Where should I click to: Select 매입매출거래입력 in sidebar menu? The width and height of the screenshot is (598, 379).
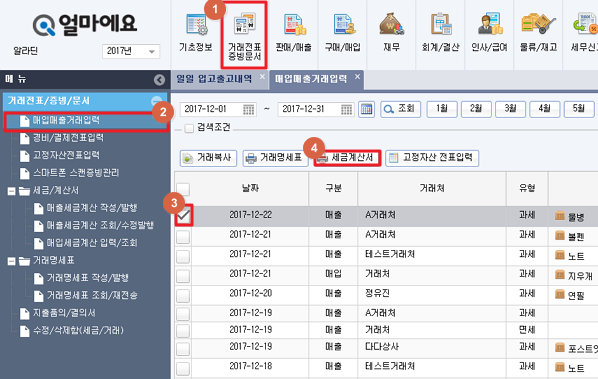pos(86,121)
